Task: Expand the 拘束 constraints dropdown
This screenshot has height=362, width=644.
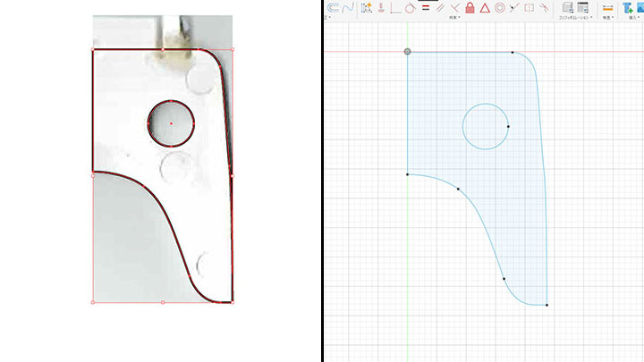Action: (x=454, y=17)
